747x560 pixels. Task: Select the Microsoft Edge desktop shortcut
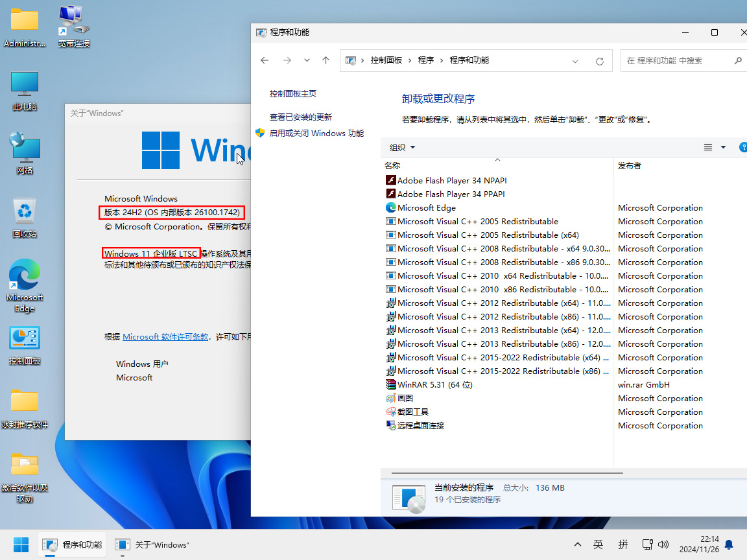pyautogui.click(x=24, y=286)
